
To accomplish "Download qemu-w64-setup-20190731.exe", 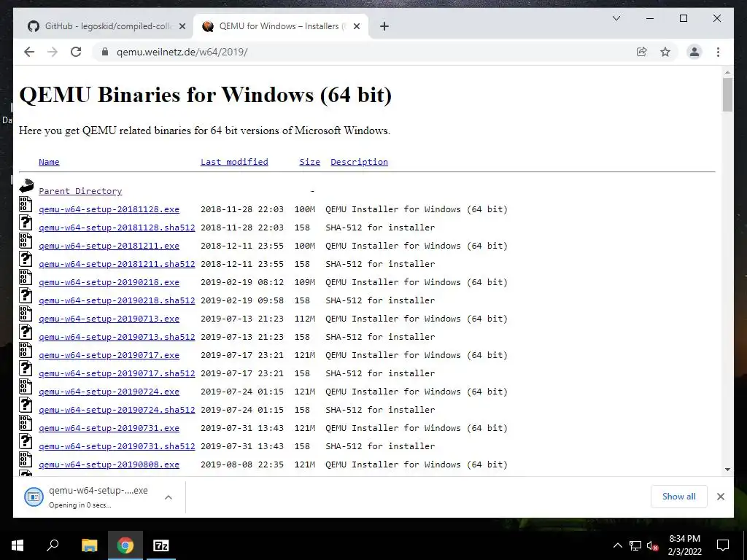I will coord(109,428).
